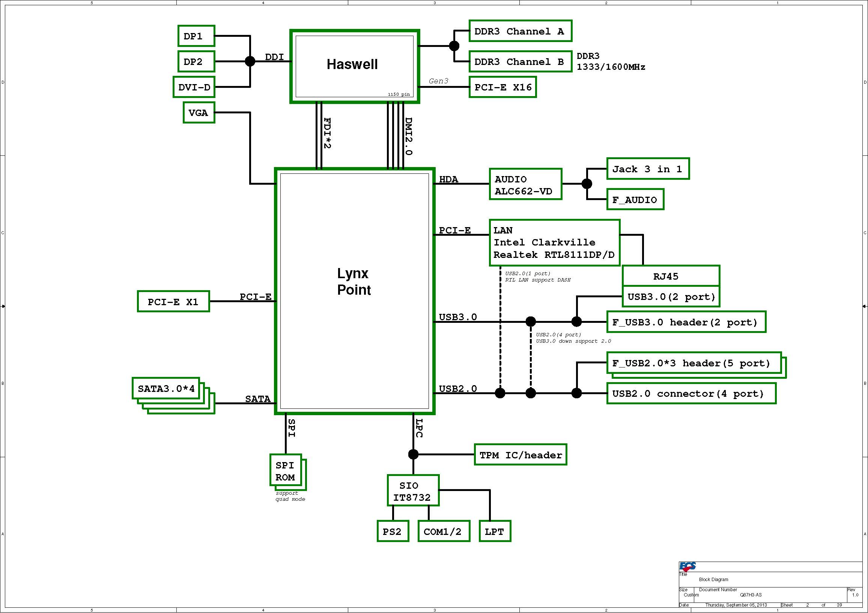Click the VGA output box

(199, 112)
